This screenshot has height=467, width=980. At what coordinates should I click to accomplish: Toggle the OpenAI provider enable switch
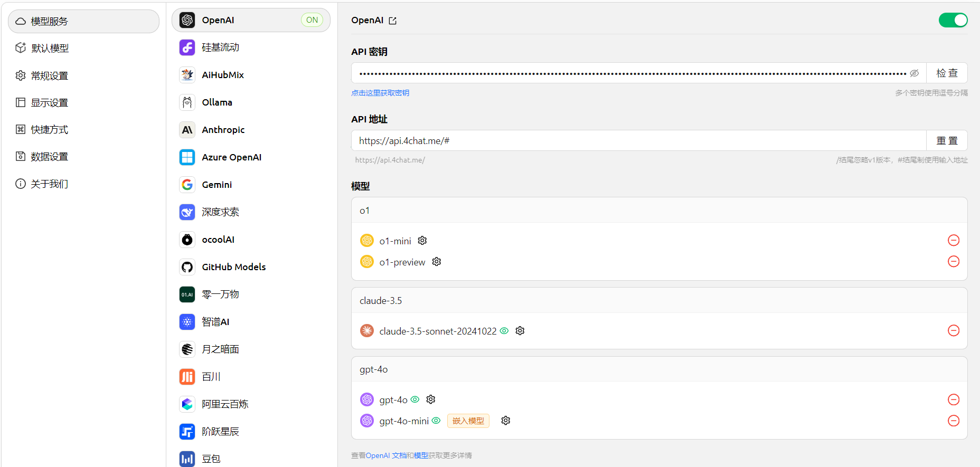[953, 20]
